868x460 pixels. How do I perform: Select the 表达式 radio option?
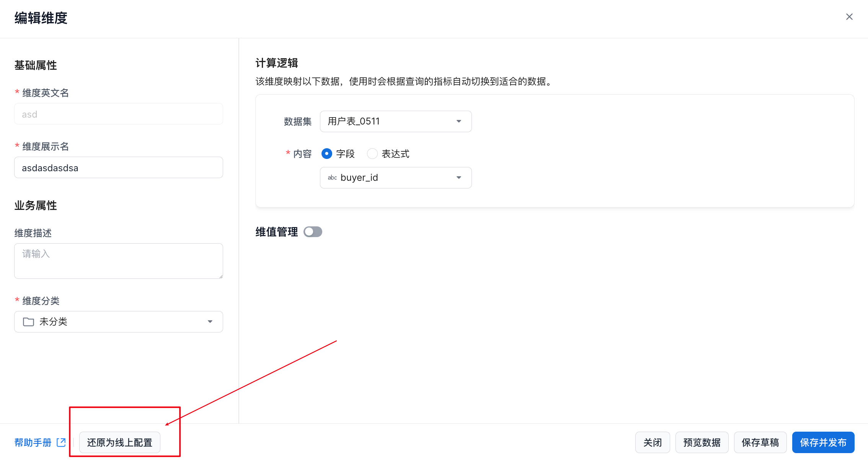372,154
